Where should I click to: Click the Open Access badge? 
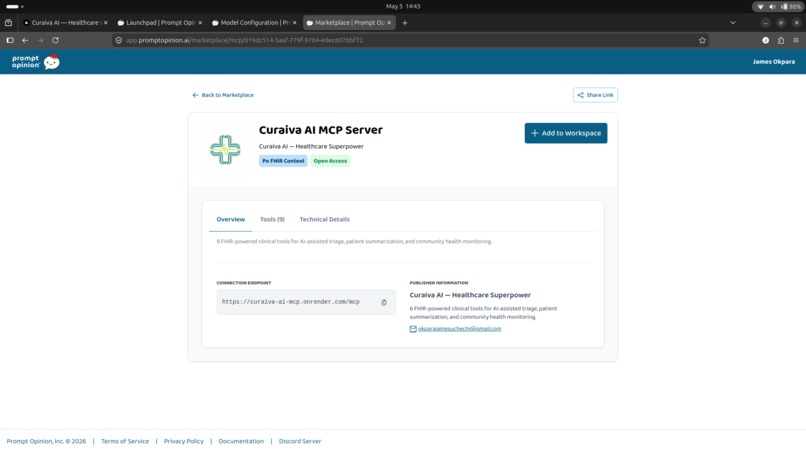[x=330, y=161]
